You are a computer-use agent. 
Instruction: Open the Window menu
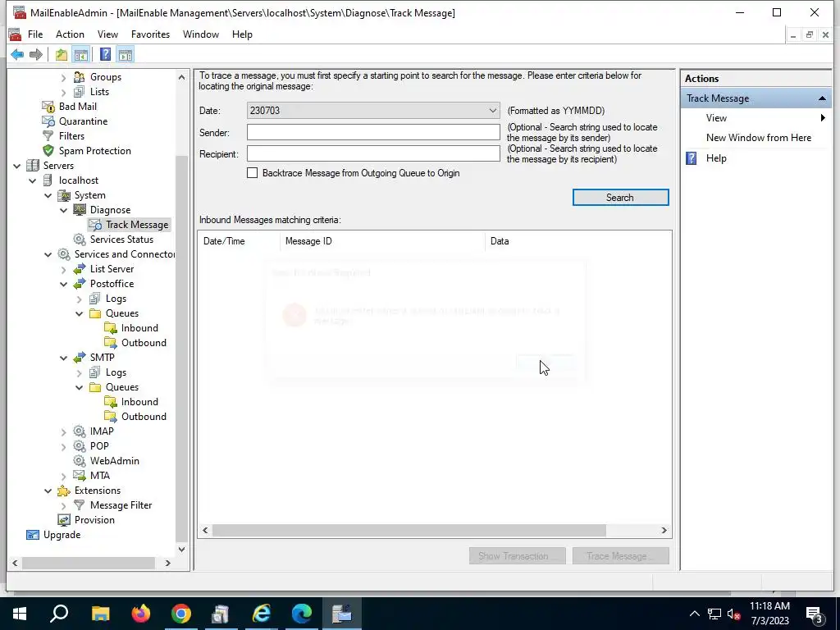(201, 34)
